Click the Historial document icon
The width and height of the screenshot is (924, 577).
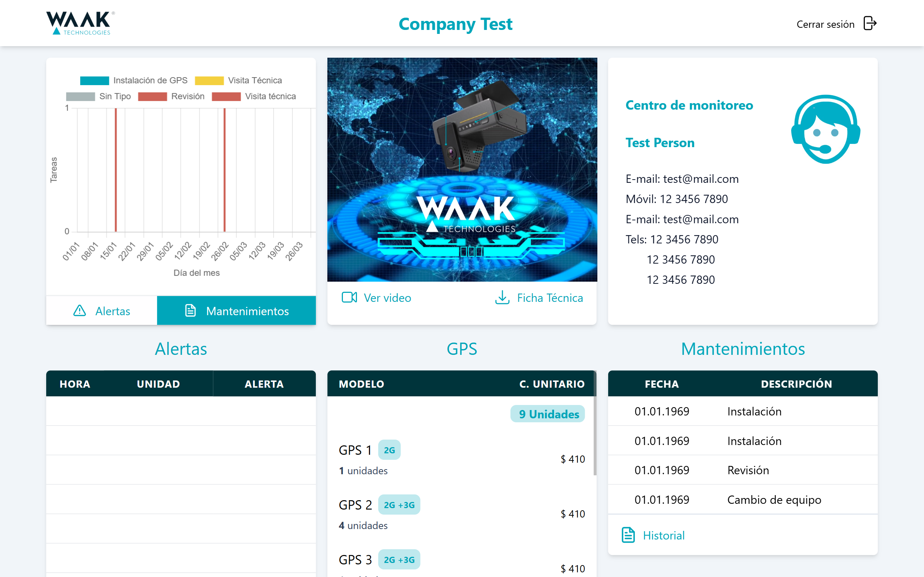click(628, 535)
